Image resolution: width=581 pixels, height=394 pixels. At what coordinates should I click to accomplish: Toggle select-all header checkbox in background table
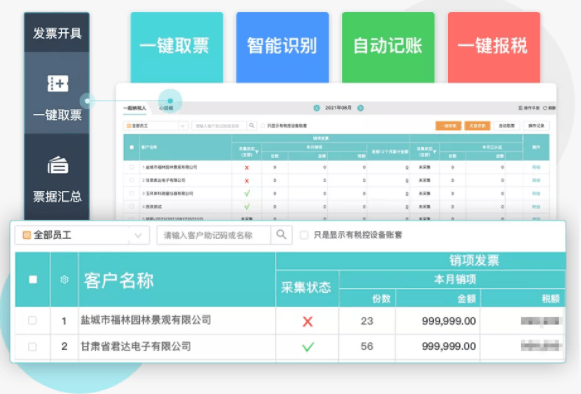coord(132,147)
